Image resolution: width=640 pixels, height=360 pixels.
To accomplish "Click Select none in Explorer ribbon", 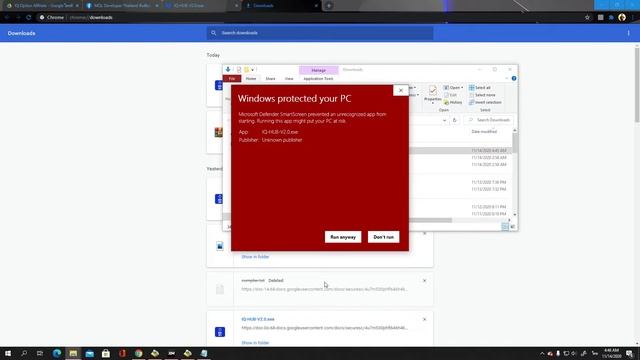I will click(x=482, y=95).
